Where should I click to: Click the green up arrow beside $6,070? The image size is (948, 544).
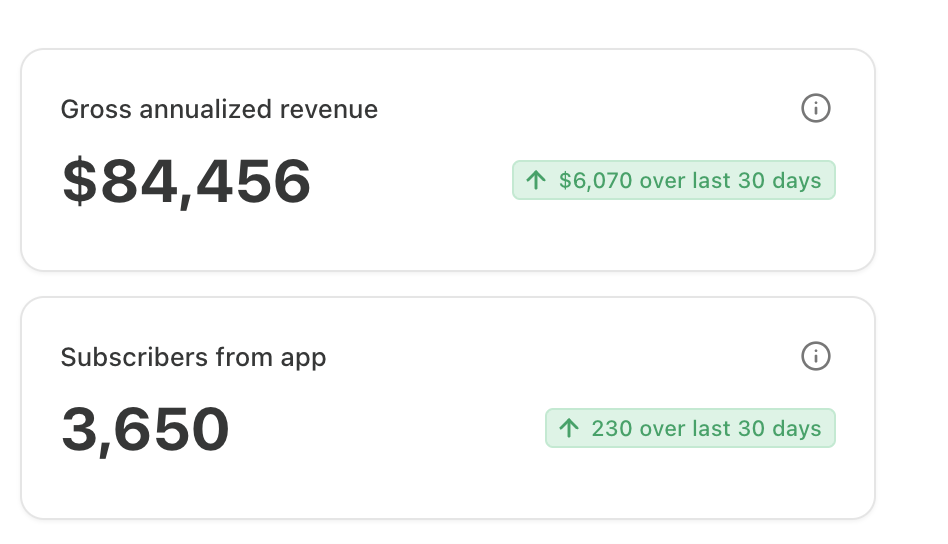(x=536, y=180)
